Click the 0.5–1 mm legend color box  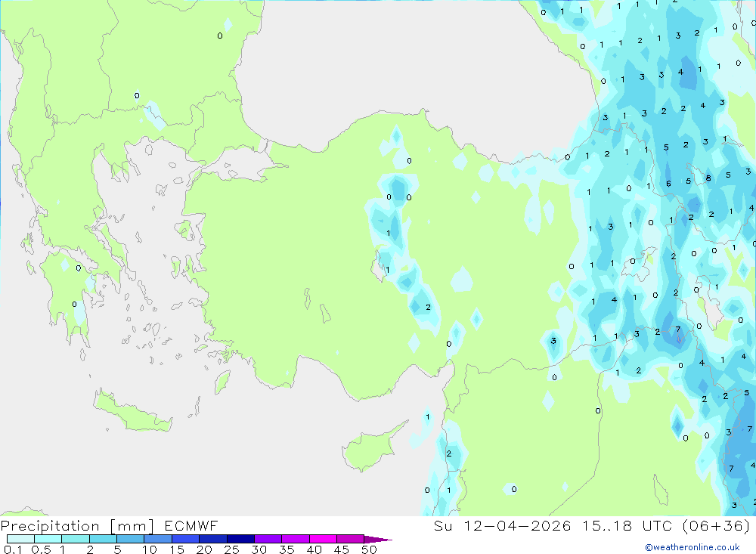(x=48, y=539)
